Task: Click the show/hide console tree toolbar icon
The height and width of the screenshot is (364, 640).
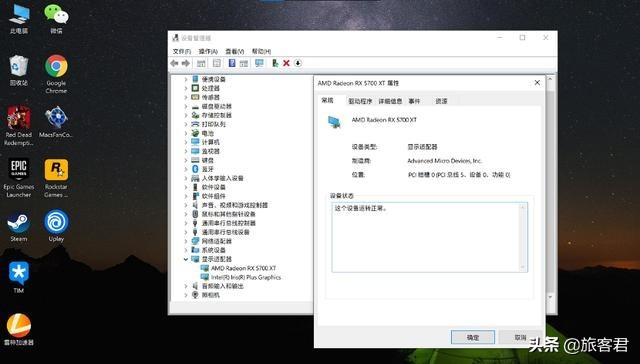Action: [201, 63]
